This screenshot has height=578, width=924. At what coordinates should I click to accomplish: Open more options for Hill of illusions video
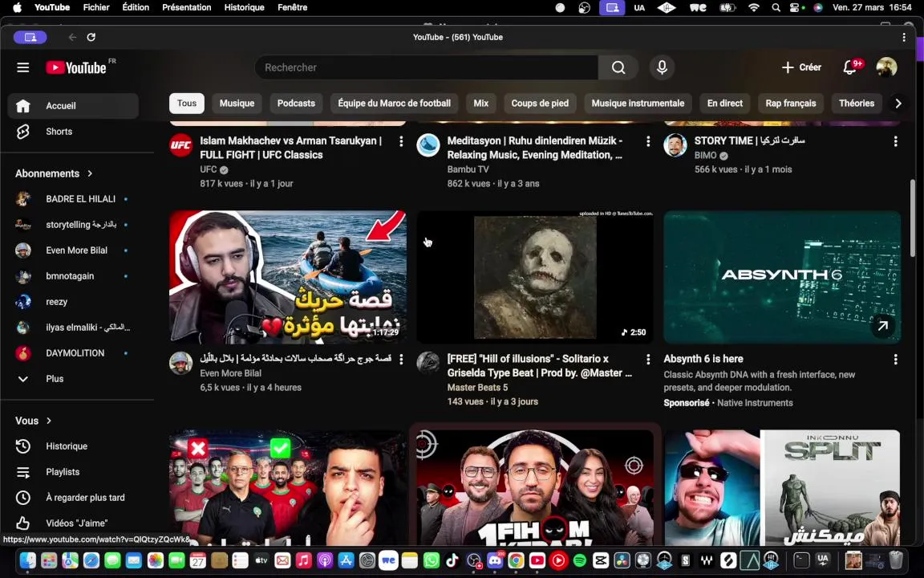[648, 359]
